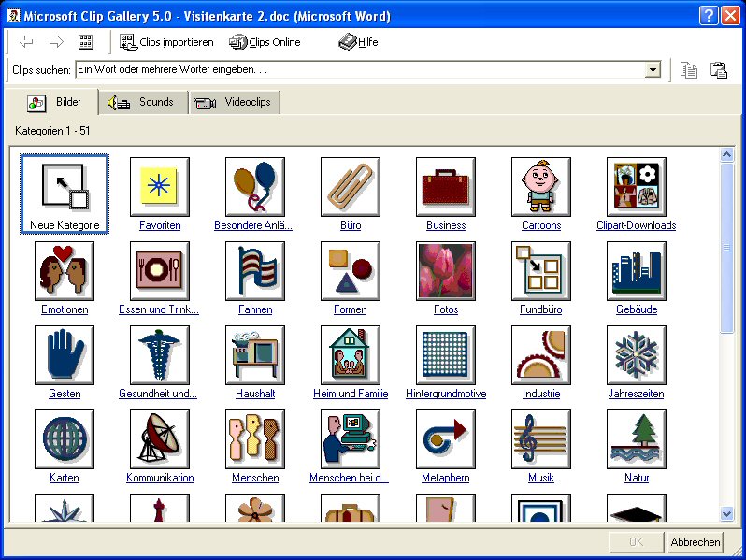Open the Gebäude skyline icon

pos(637,271)
